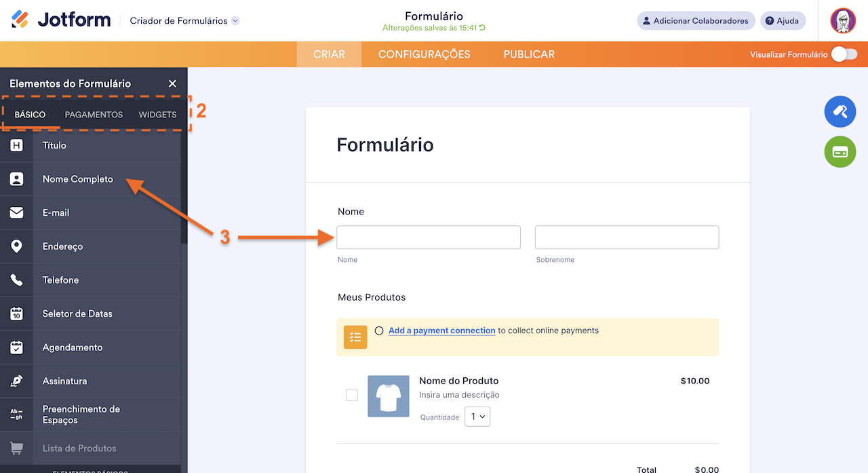Image resolution: width=868 pixels, height=473 pixels.
Task: Click the Adicionar Colaboradores button
Action: [696, 20]
